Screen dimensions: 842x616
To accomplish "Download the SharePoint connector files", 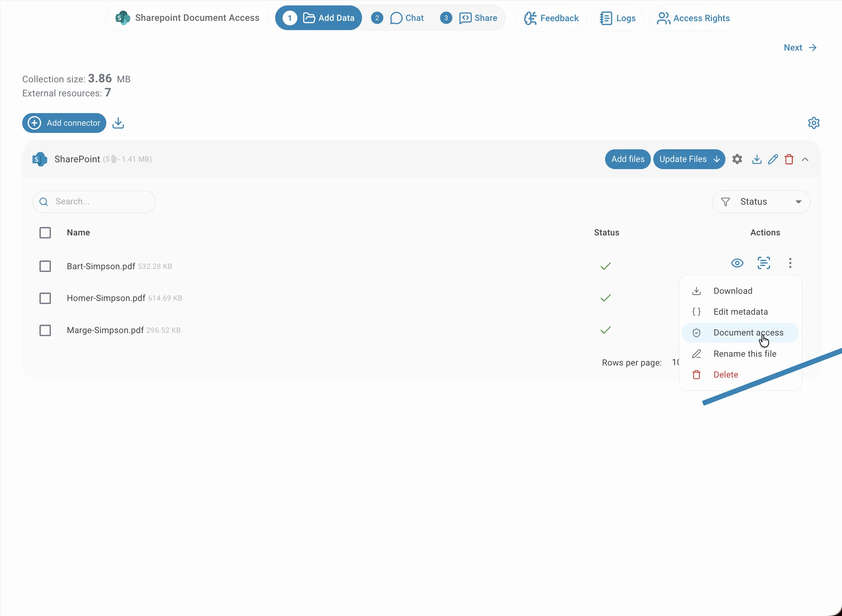I will (757, 159).
